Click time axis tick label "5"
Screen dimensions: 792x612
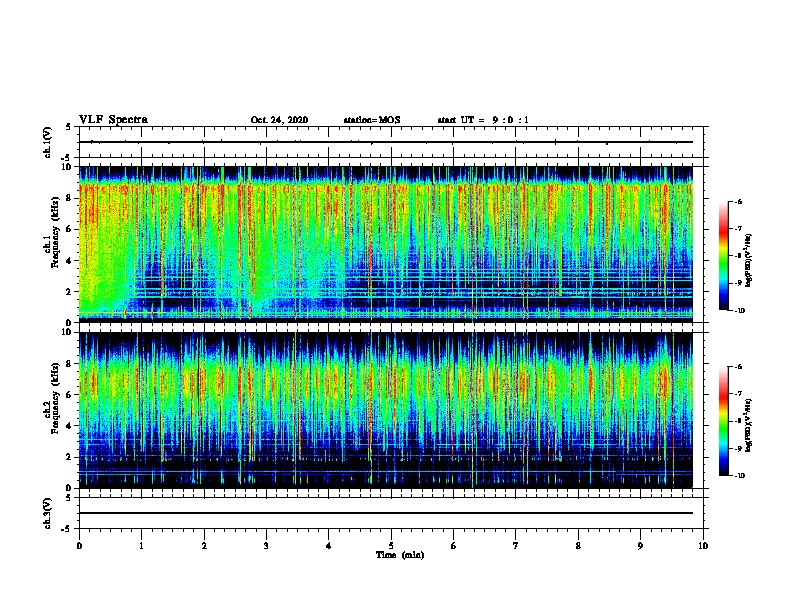[391, 546]
